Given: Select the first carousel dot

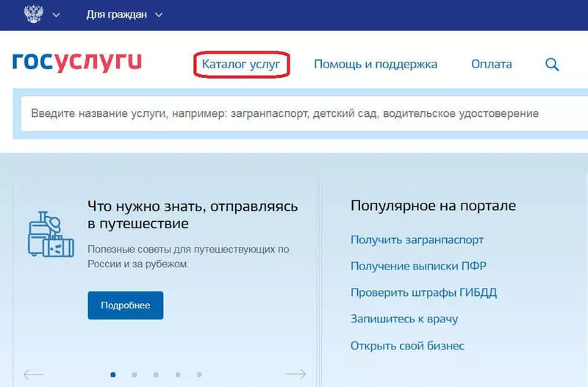Looking at the screenshot, I should coord(113,375).
